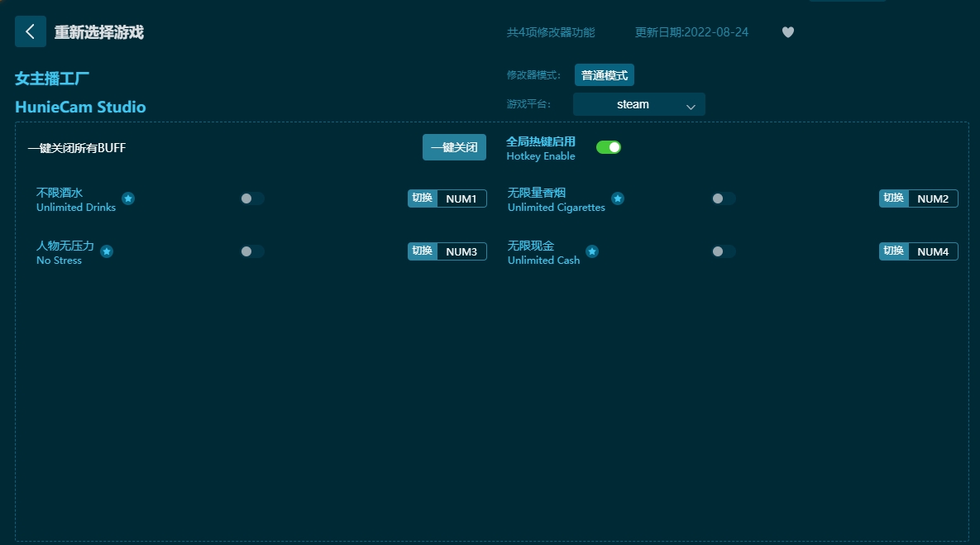Image resolution: width=980 pixels, height=545 pixels.
Task: Toggle the Hotkey Enable switch
Action: click(x=608, y=147)
